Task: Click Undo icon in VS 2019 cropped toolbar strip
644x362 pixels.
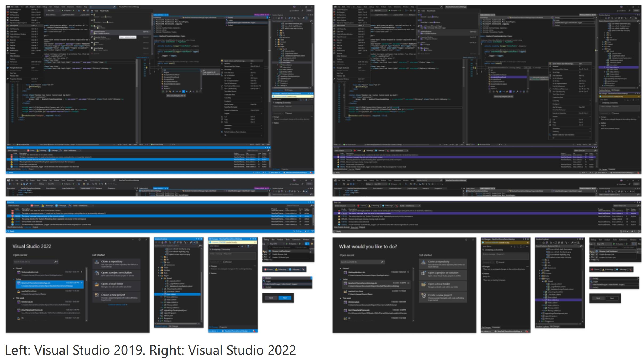Action: [x=31, y=184]
